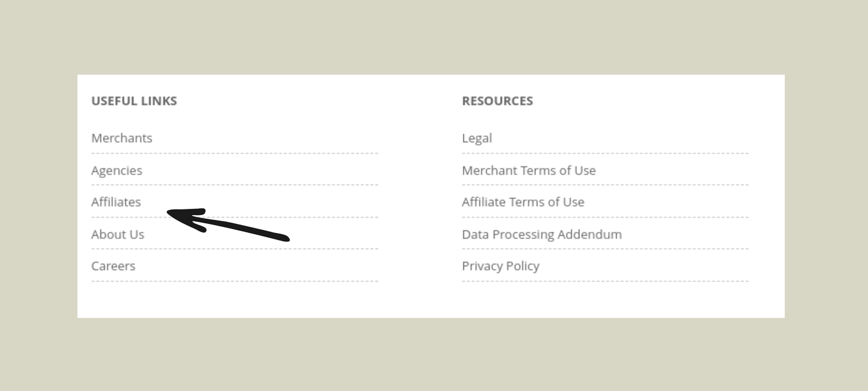The height and width of the screenshot is (391, 868).
Task: Read the Privacy Policy
Action: [501, 266]
